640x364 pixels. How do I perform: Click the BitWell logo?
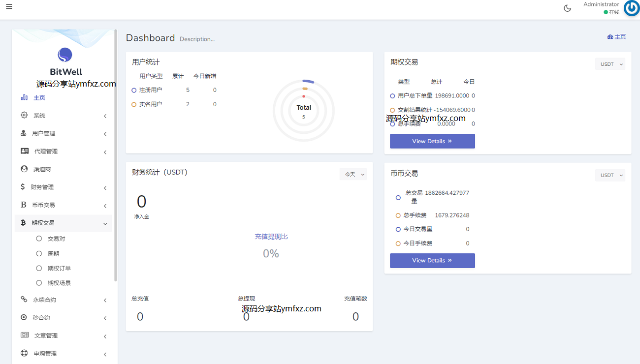[x=65, y=55]
